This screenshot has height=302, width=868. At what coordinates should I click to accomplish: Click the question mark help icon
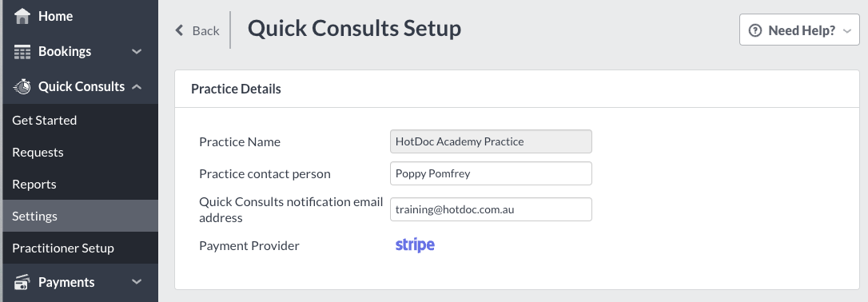coord(755,30)
